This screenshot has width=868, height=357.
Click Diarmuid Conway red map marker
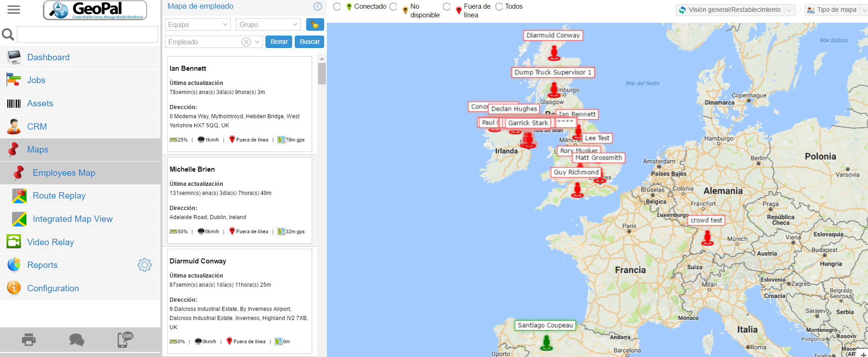(554, 52)
